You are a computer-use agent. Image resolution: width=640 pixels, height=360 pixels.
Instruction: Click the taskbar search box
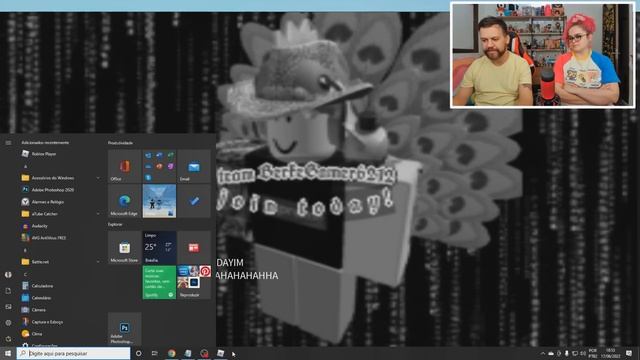point(73,353)
